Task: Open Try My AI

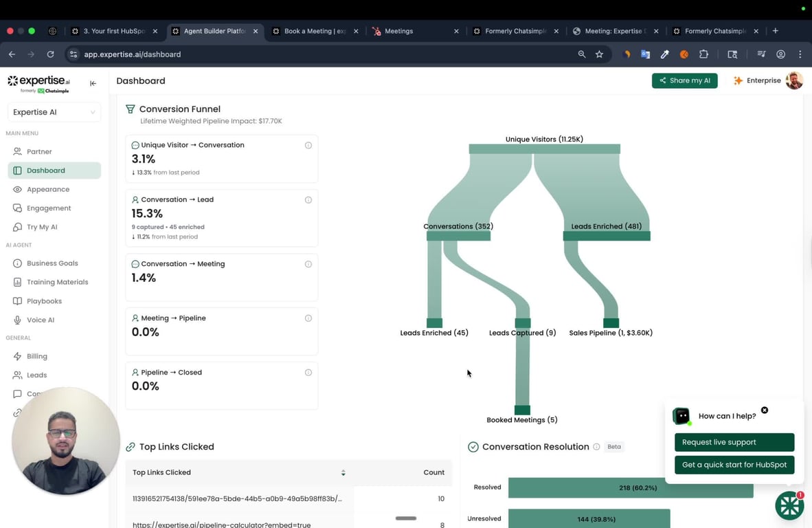Action: point(54,227)
